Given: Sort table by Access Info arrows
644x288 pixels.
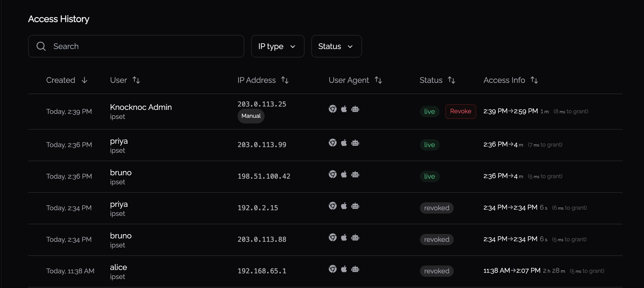Looking at the screenshot, I should tap(534, 80).
